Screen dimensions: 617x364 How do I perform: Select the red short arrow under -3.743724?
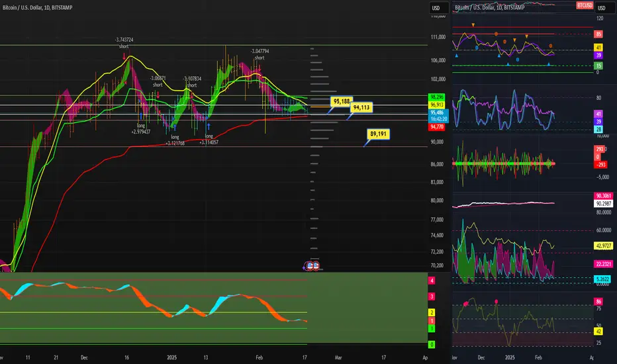tap(124, 57)
